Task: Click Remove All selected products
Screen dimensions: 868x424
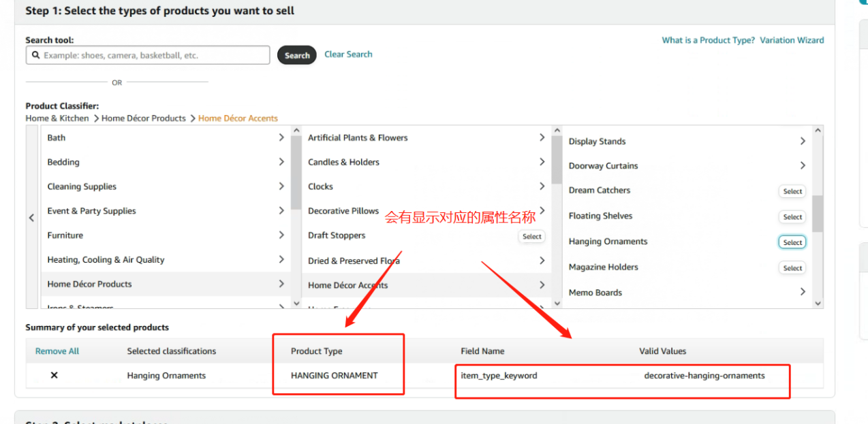Action: click(x=57, y=351)
